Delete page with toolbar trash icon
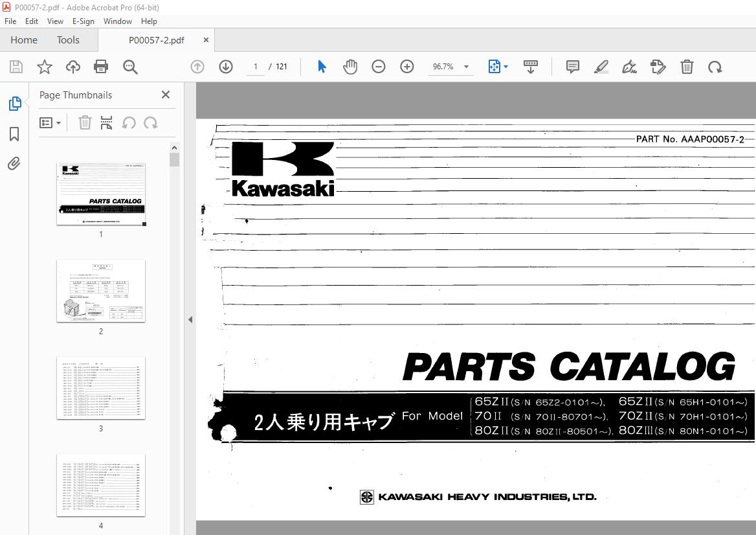 point(687,67)
